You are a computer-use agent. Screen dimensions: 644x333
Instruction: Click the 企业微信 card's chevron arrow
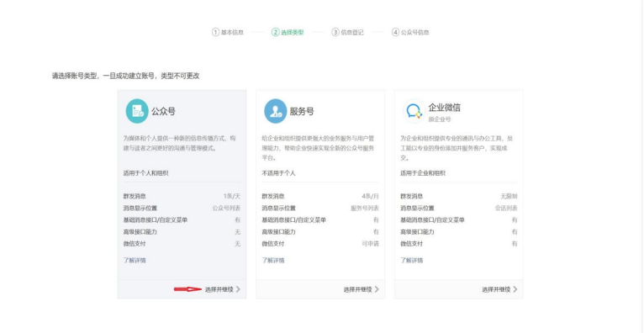(515, 289)
